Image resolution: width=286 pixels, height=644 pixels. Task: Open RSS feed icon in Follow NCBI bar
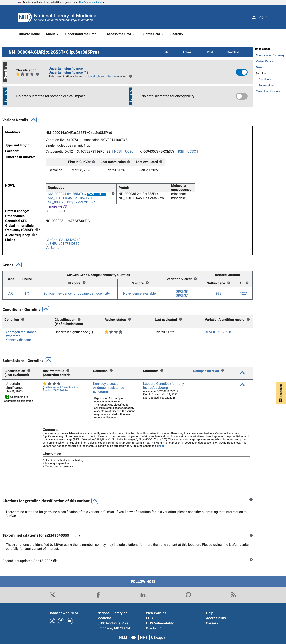tap(233, 595)
